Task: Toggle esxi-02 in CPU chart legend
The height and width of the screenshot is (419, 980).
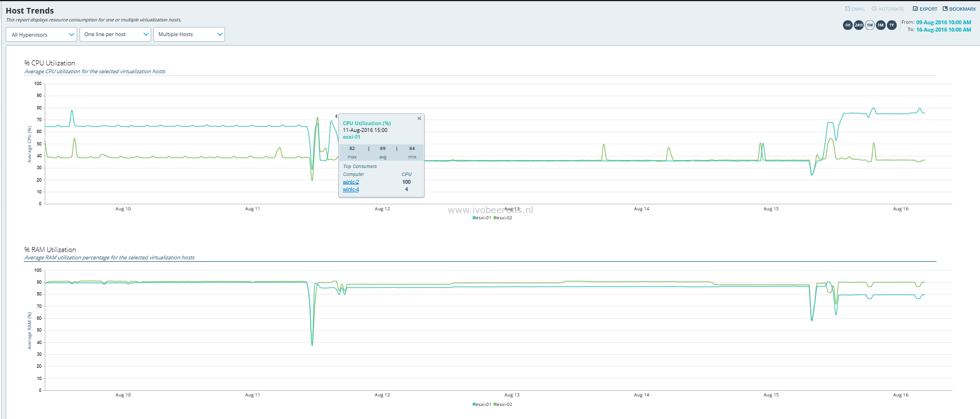Action: tap(503, 218)
